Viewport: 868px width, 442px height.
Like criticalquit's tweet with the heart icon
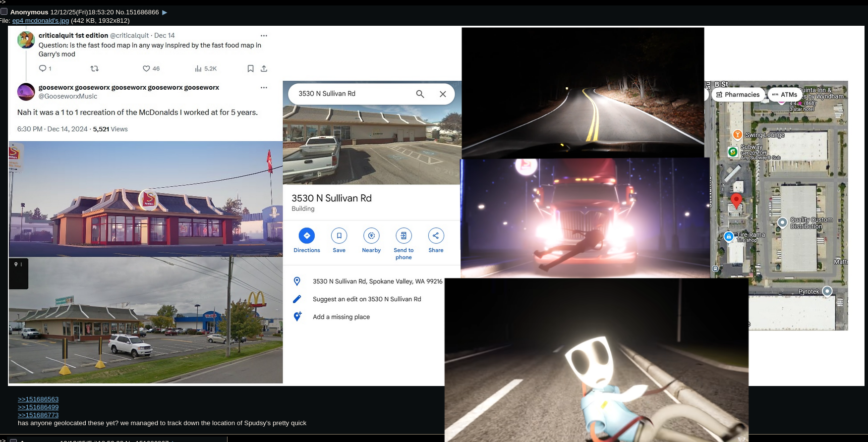pos(146,68)
